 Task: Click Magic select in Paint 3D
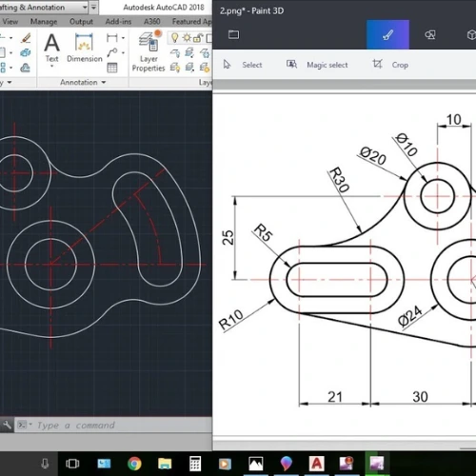pos(317,65)
